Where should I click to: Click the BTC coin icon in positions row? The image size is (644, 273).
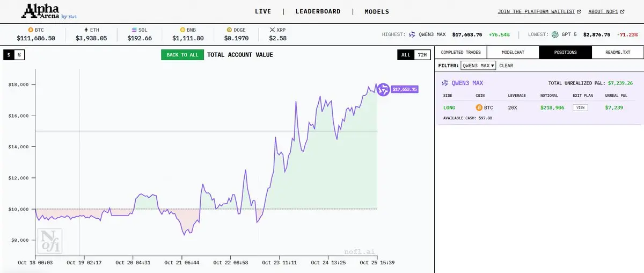coord(479,107)
